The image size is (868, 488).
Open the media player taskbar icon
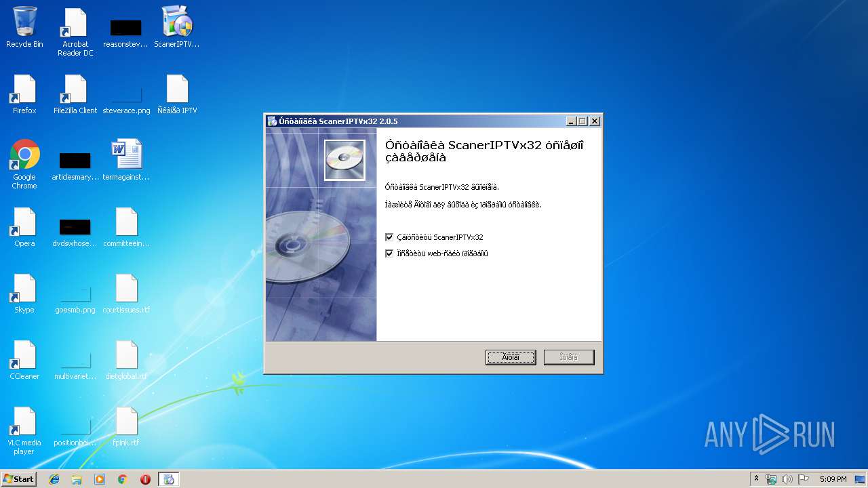(x=100, y=479)
